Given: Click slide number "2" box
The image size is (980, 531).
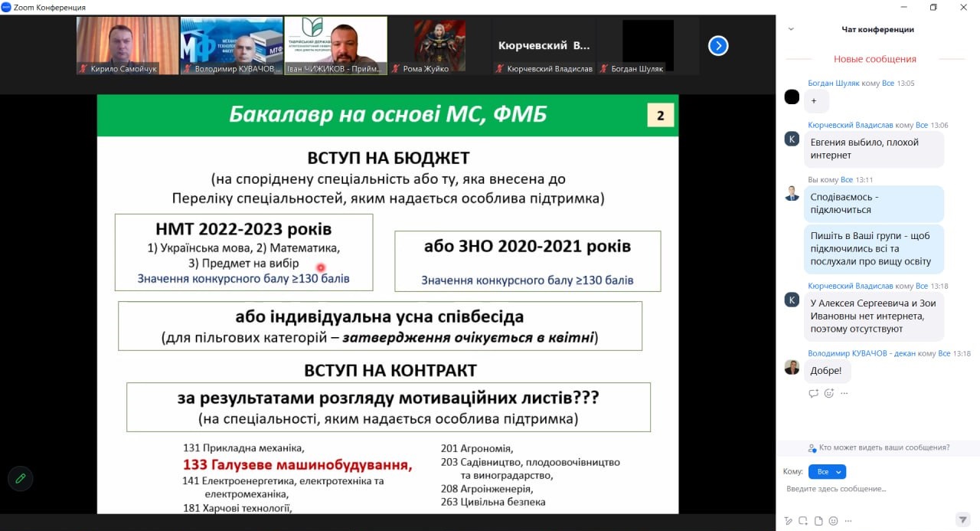Looking at the screenshot, I should [660, 116].
